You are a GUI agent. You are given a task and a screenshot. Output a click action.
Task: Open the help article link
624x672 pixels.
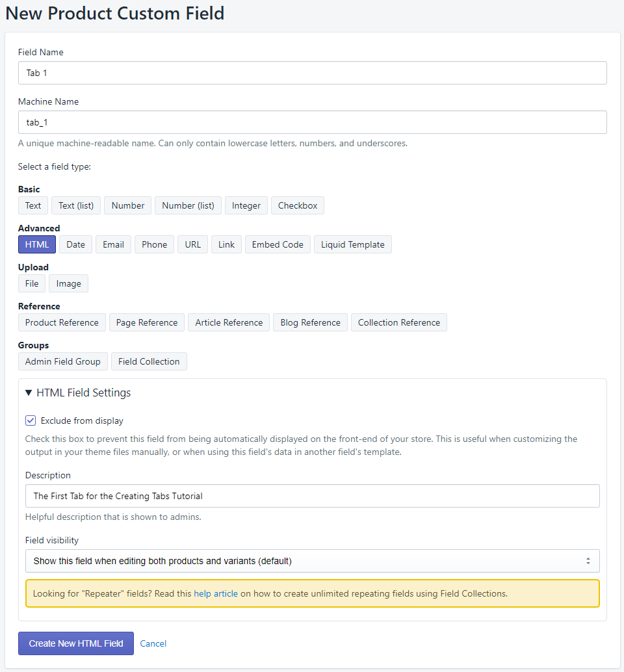coord(216,593)
